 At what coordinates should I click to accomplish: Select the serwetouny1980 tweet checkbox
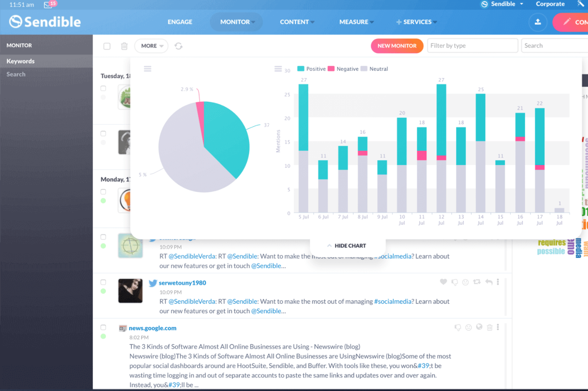coord(103,282)
